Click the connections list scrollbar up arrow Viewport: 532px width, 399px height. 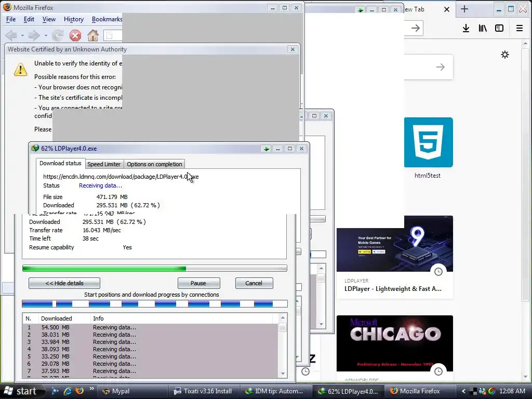283,318
